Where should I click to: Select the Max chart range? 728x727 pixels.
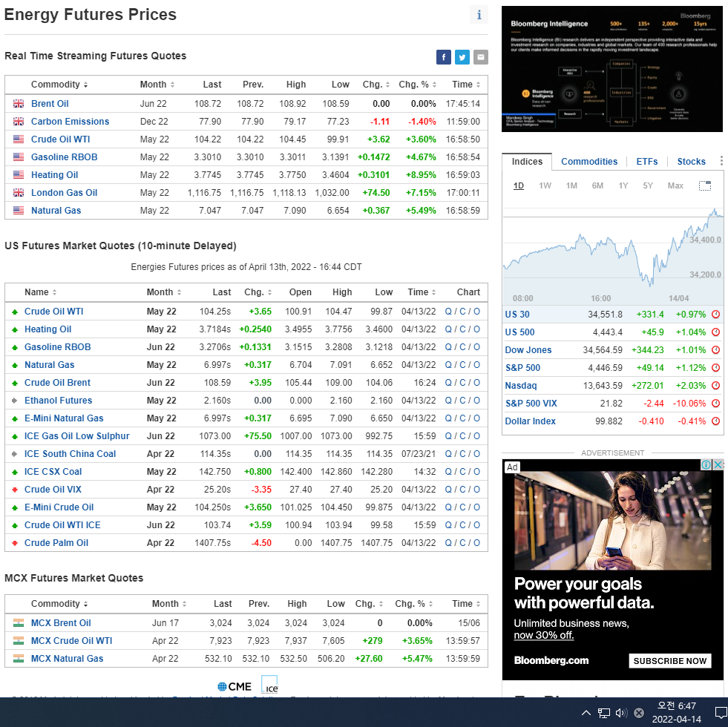pyautogui.click(x=675, y=185)
